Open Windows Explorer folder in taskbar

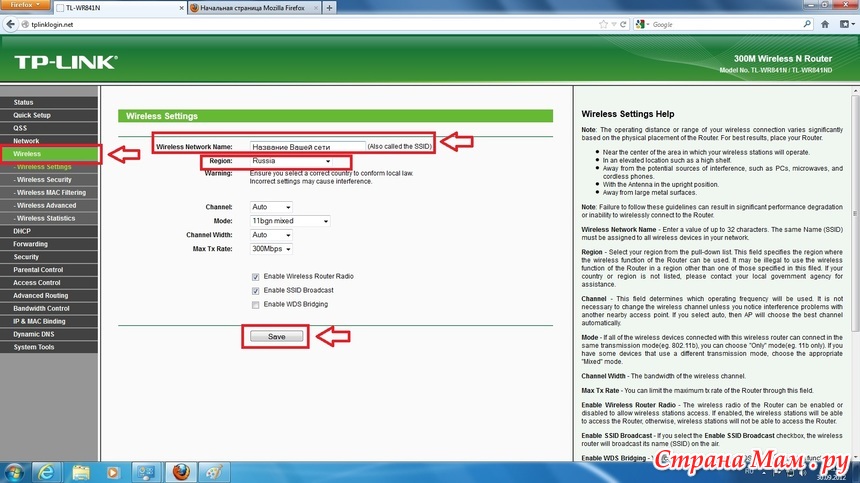tap(81, 473)
